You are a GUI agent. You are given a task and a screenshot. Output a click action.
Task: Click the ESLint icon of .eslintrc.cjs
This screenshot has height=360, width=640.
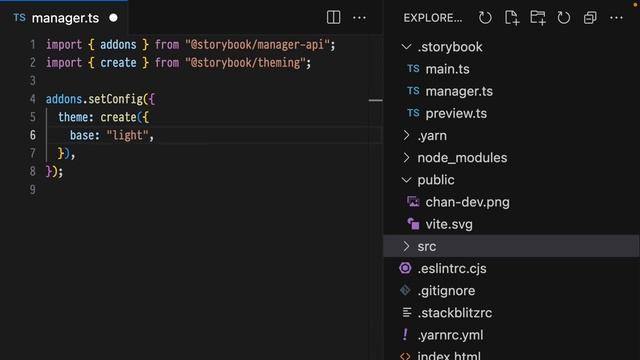coord(405,268)
